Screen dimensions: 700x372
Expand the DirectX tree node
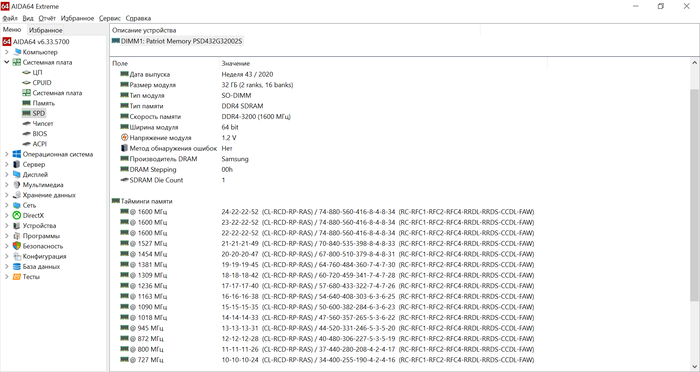[6, 215]
